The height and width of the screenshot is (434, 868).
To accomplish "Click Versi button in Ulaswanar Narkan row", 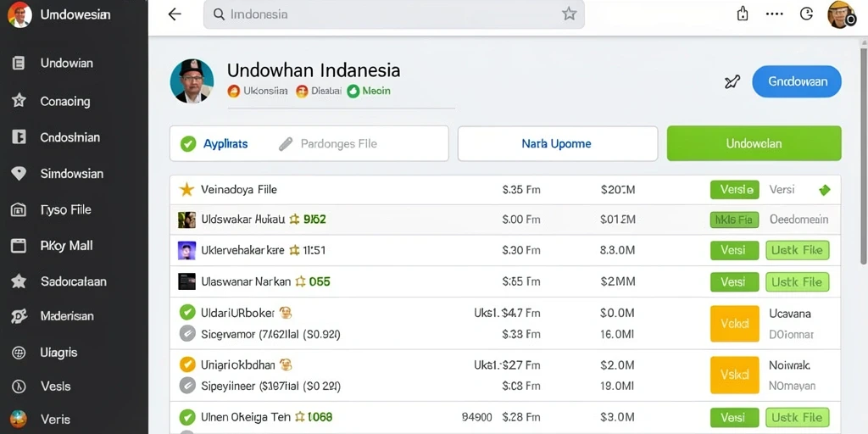I will pyautogui.click(x=734, y=282).
